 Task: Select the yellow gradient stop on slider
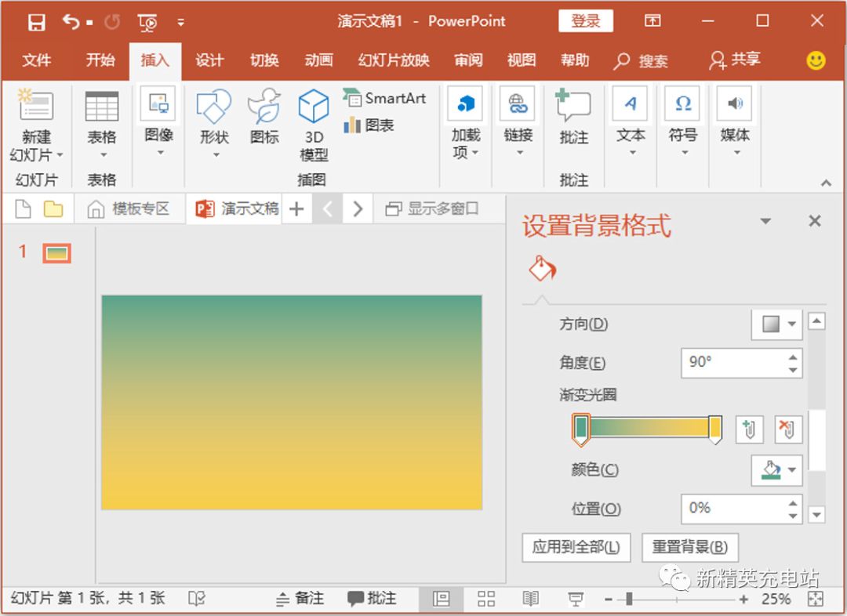click(714, 429)
